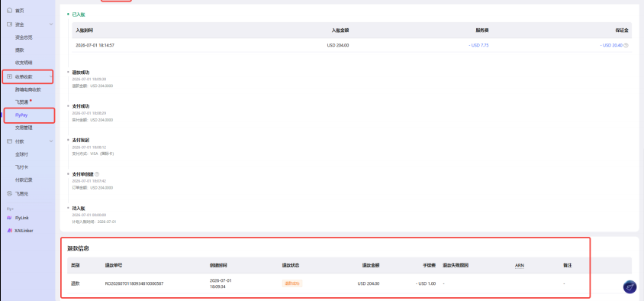The image size is (644, 301).
Task: Click the 创建时间 column header in refund table
Action: point(218,266)
